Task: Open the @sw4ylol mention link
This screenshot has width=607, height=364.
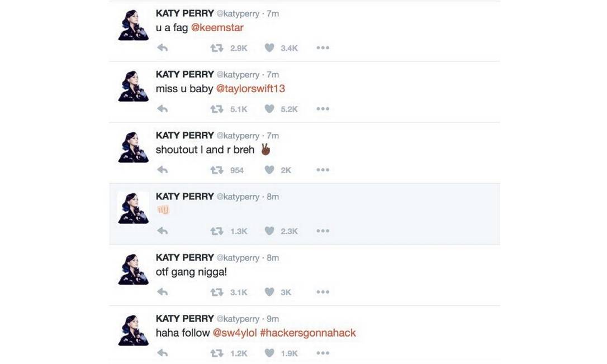Action: click(x=235, y=333)
